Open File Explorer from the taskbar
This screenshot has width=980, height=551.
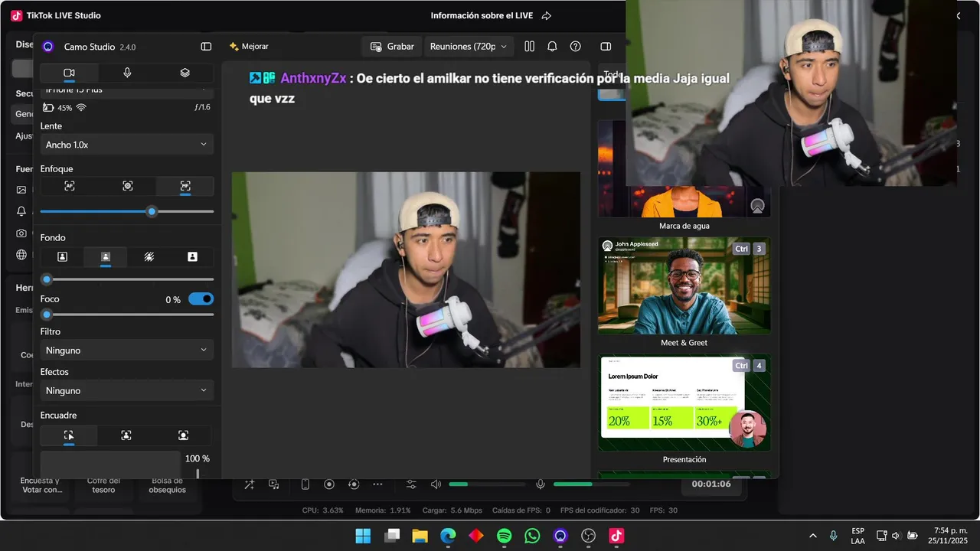click(x=420, y=536)
